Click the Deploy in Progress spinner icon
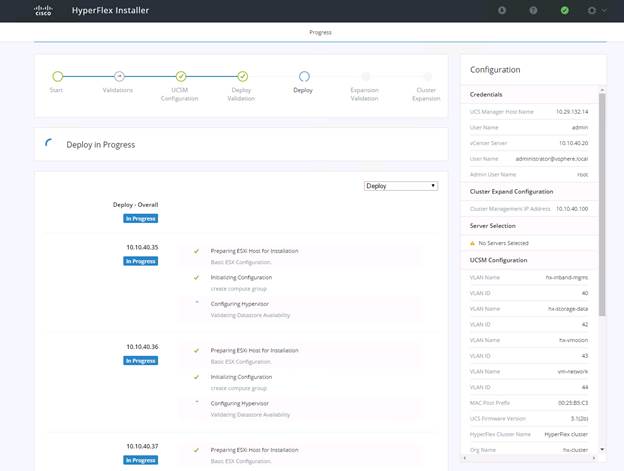 [x=49, y=143]
